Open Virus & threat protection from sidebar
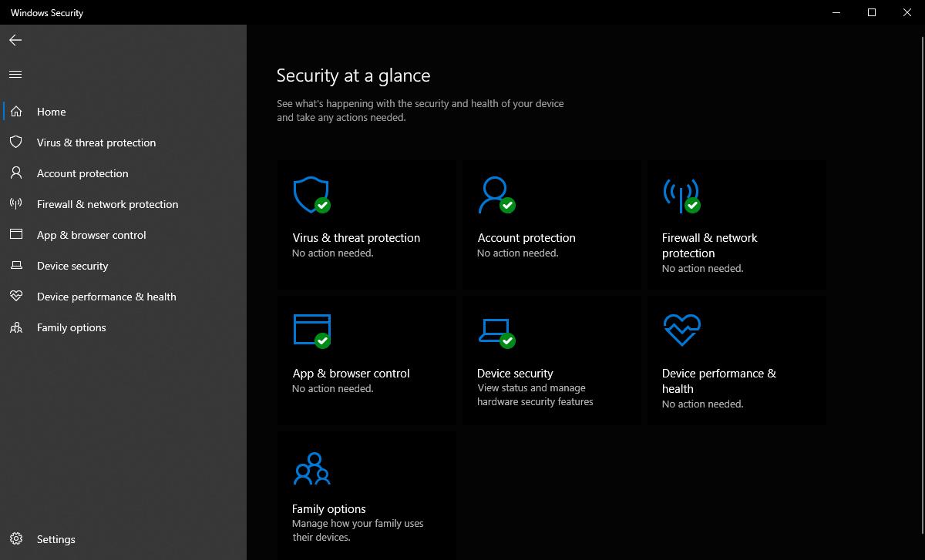925x560 pixels. click(x=123, y=143)
